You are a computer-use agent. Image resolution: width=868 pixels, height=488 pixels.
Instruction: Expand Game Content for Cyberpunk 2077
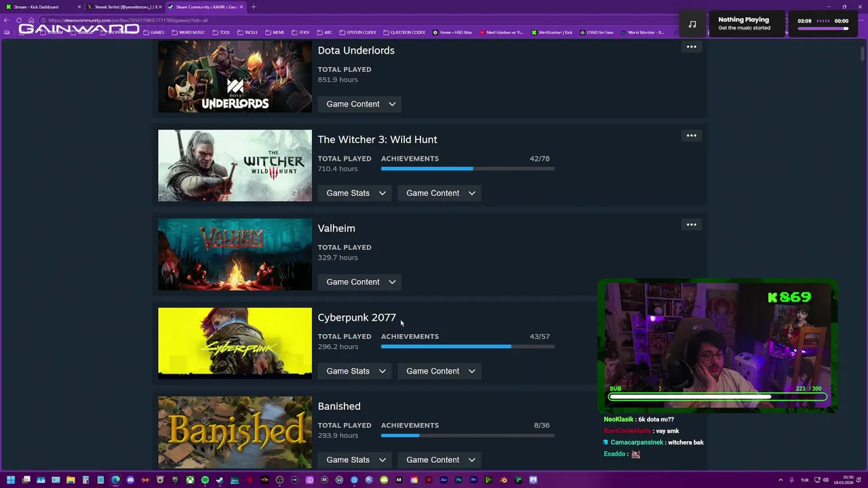click(x=440, y=371)
